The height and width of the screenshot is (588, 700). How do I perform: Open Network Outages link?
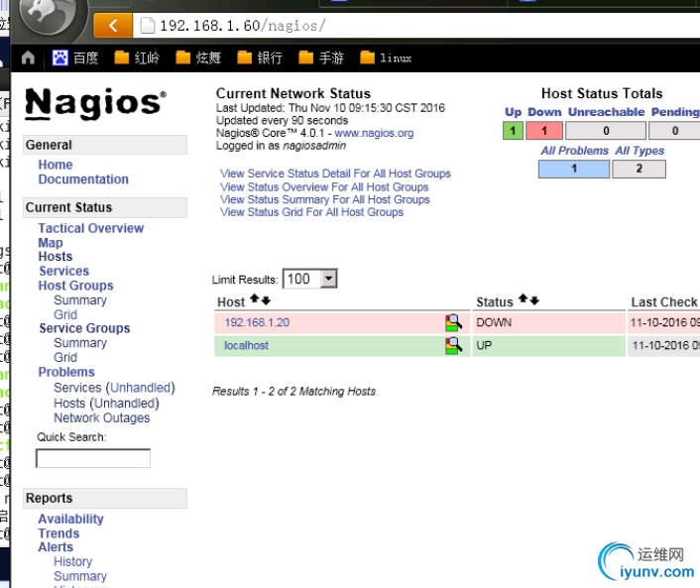click(x=102, y=417)
